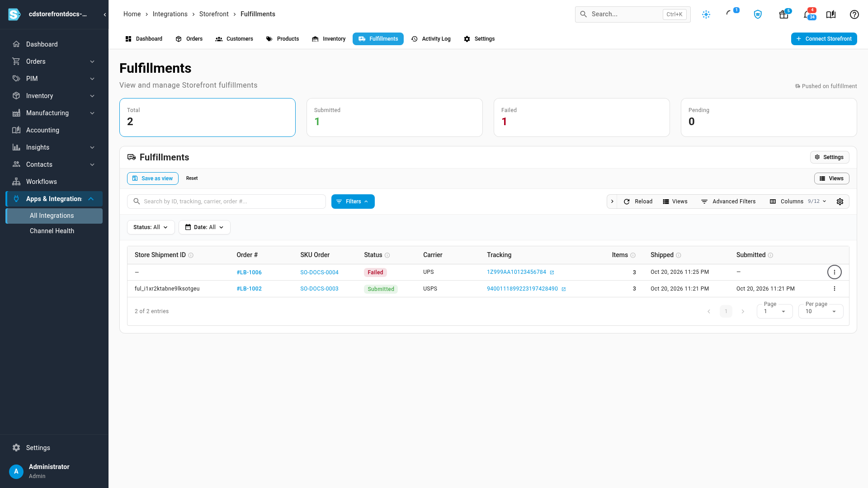This screenshot has width=868, height=488.
Task: Click the info icon next to Submitted header
Action: click(771, 255)
